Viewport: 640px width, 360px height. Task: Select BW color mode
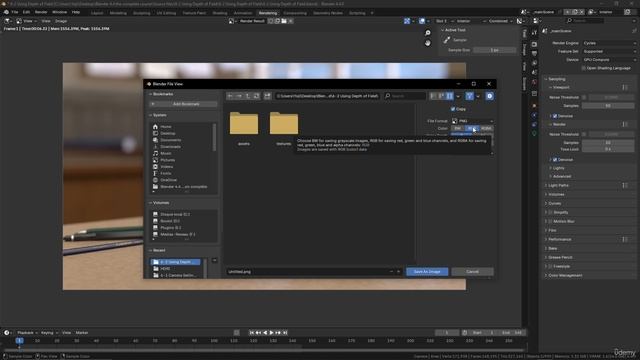tap(458, 128)
